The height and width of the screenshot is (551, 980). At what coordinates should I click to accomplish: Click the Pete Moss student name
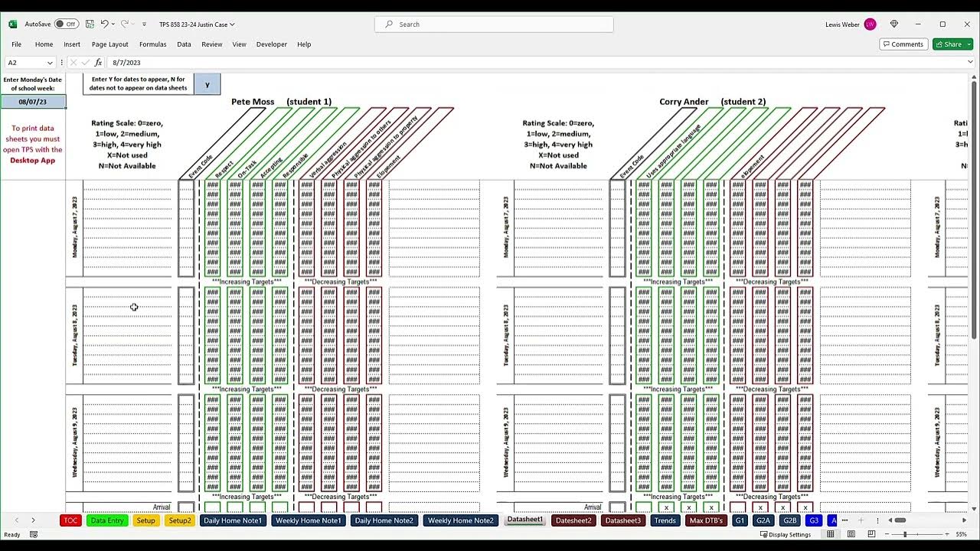click(253, 102)
